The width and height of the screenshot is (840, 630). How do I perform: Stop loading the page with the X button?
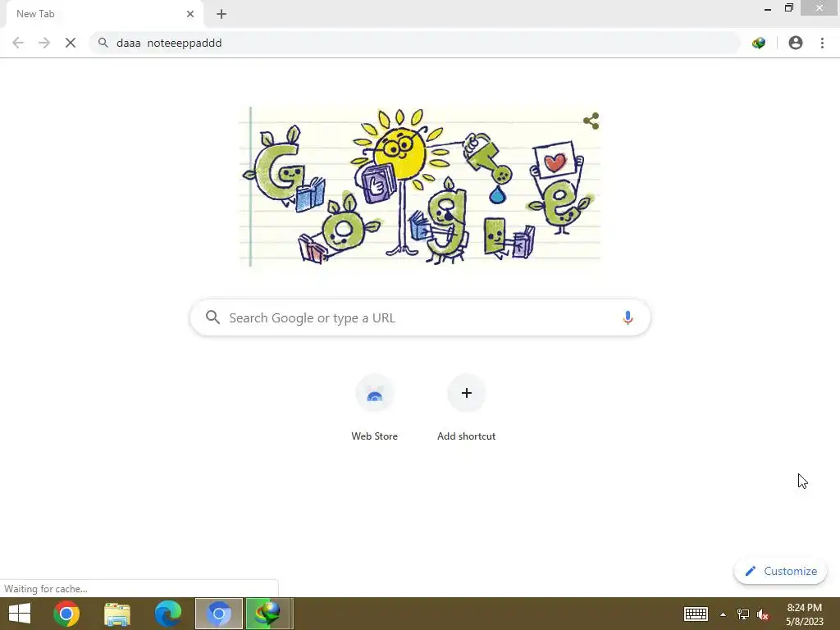click(71, 43)
